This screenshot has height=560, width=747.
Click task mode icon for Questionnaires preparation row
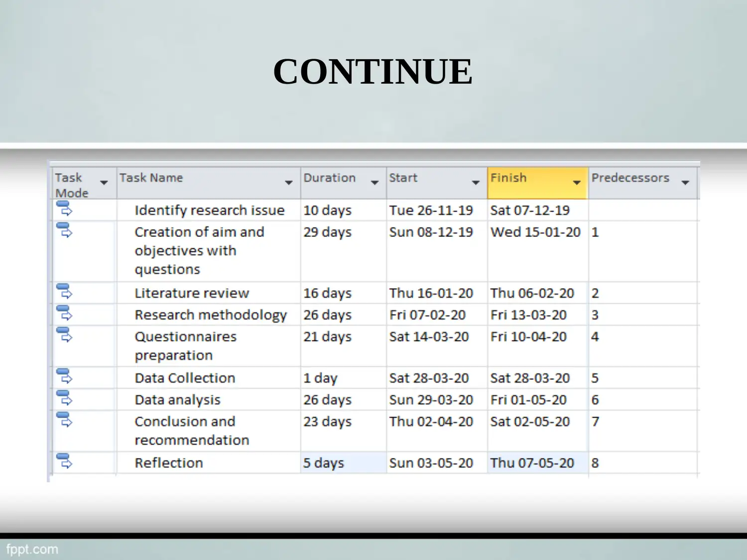pyautogui.click(x=64, y=335)
